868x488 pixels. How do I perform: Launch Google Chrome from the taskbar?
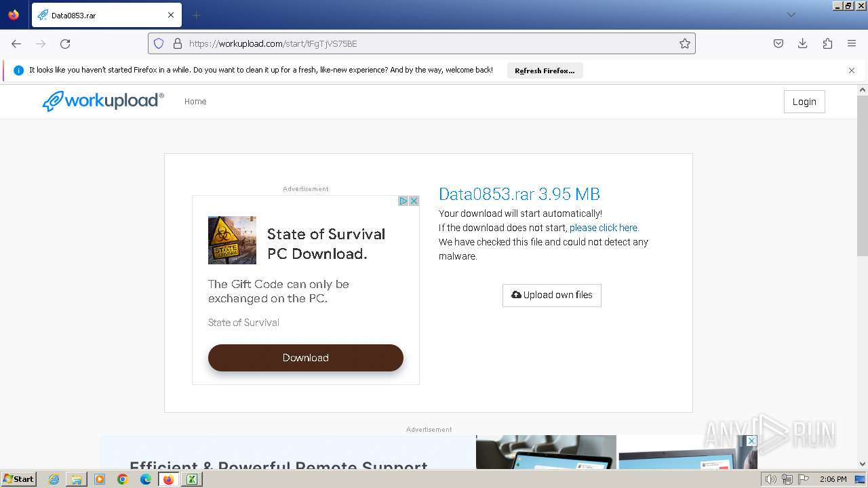(123, 479)
